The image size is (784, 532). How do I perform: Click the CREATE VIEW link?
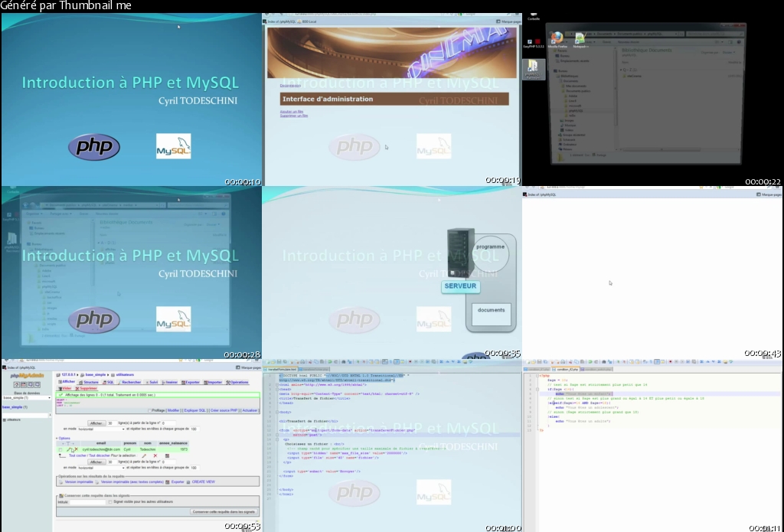tap(204, 482)
